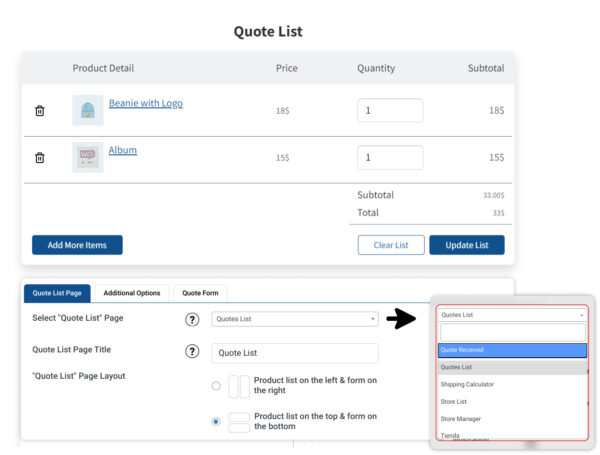Edit the quantity field for Beanie with Logo
The image size is (600, 455).
[x=390, y=111]
